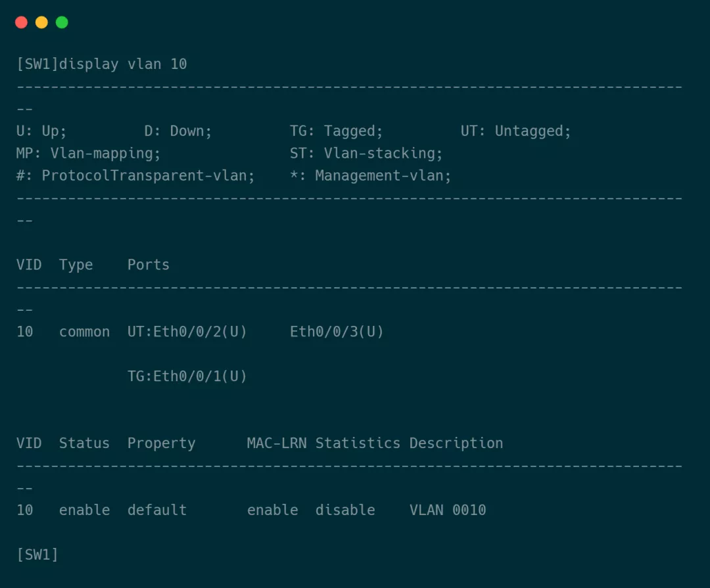
Task: Click the "U: Up;" legend entry
Action: click(41, 131)
